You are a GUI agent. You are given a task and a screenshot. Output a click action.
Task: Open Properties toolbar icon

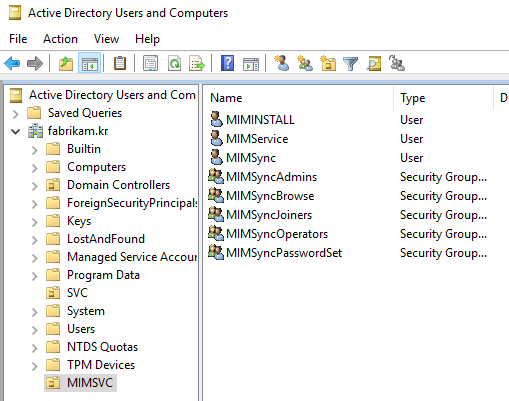pyautogui.click(x=150, y=63)
